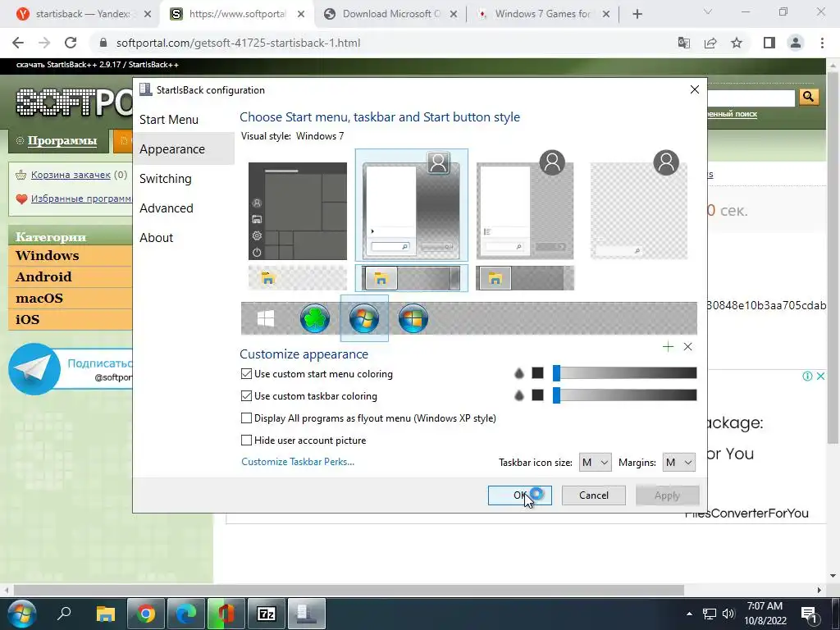Reload the softportal page
This screenshot has height=630, width=840.
(71, 43)
